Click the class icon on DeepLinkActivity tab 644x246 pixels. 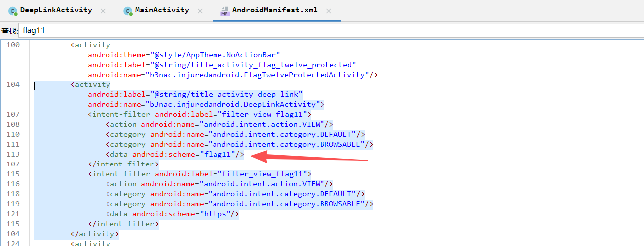pyautogui.click(x=12, y=11)
